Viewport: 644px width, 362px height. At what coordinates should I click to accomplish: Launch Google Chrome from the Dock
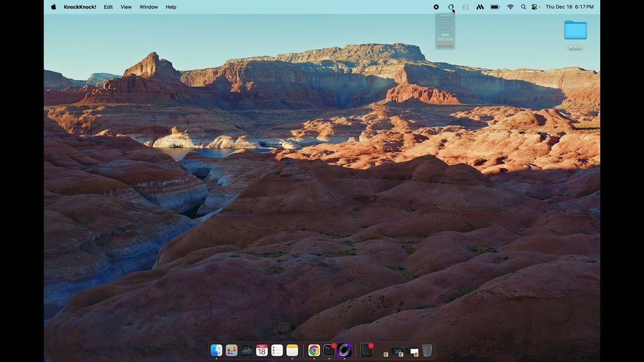(x=314, y=350)
